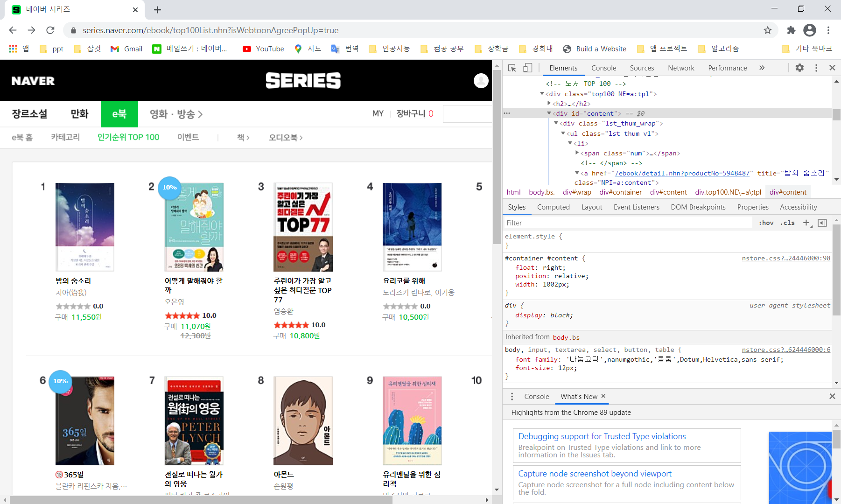Open the 지도 maps bookmark

308,49
